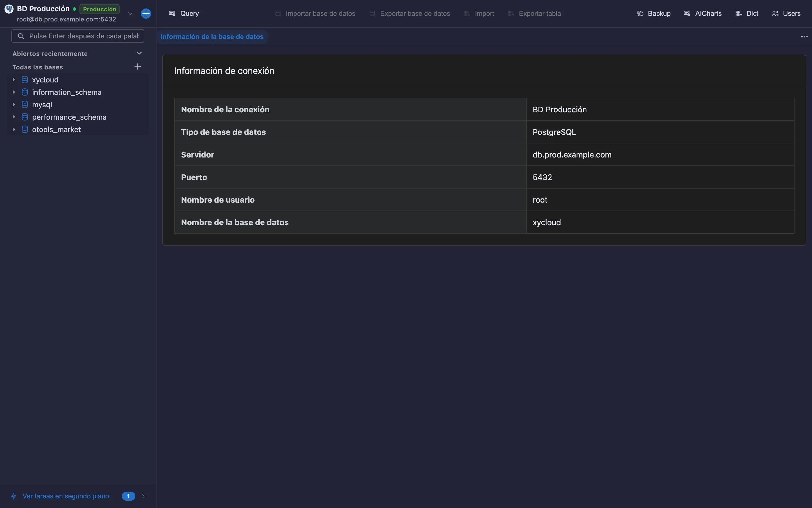The width and height of the screenshot is (812, 508).
Task: Add a new connection with blue plus
Action: tap(146, 14)
